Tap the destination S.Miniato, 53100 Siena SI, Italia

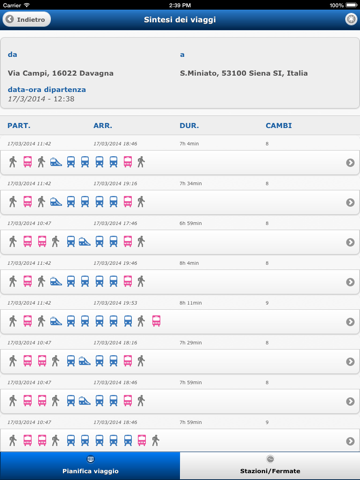[244, 73]
